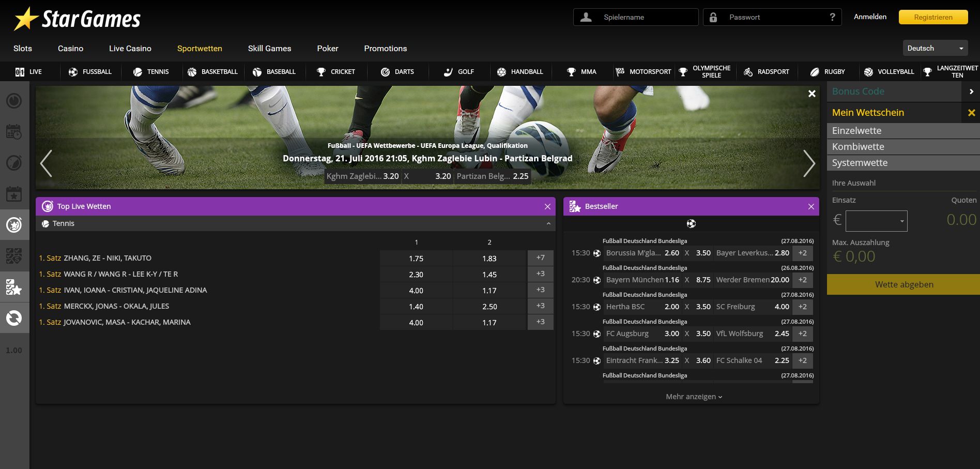980x469 pixels.
Task: Click the football filter icon in Bestseller panel
Action: coord(691,223)
